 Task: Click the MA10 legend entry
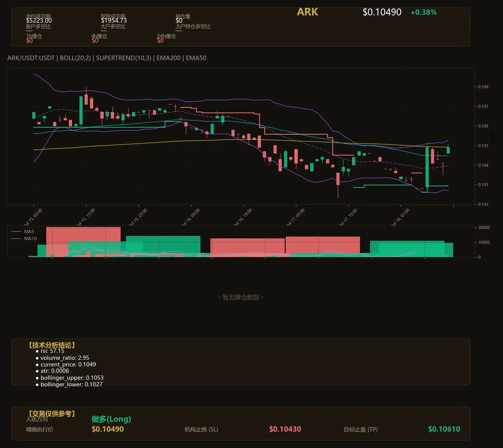pyautogui.click(x=24, y=239)
